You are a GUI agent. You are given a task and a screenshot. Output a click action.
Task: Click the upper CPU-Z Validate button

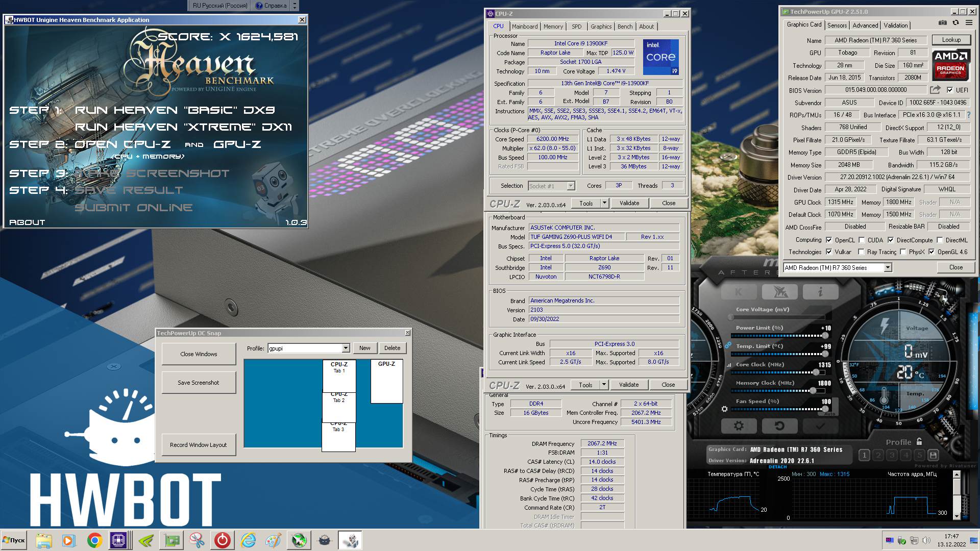629,203
